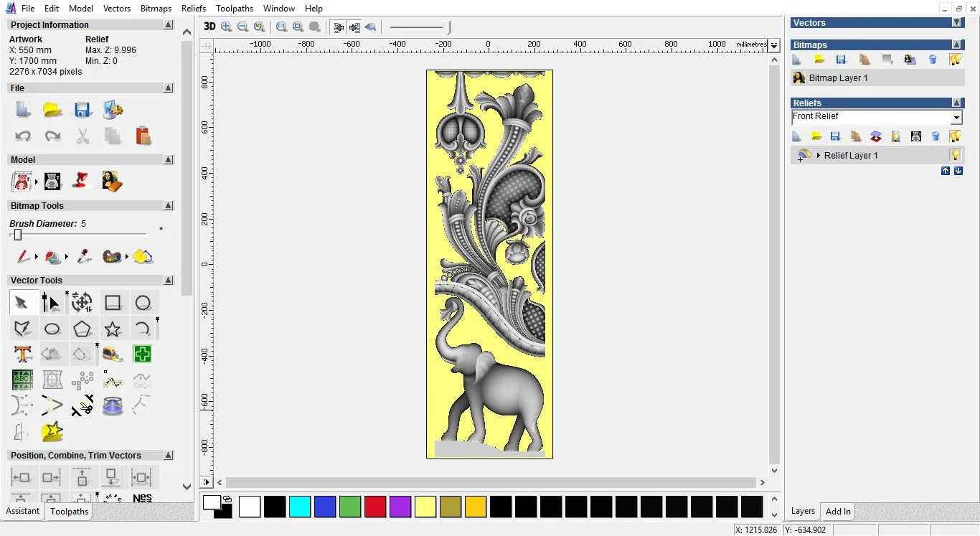Toggle all bitmap layers visibility bulbs
The width and height of the screenshot is (980, 536).
coord(955,60)
